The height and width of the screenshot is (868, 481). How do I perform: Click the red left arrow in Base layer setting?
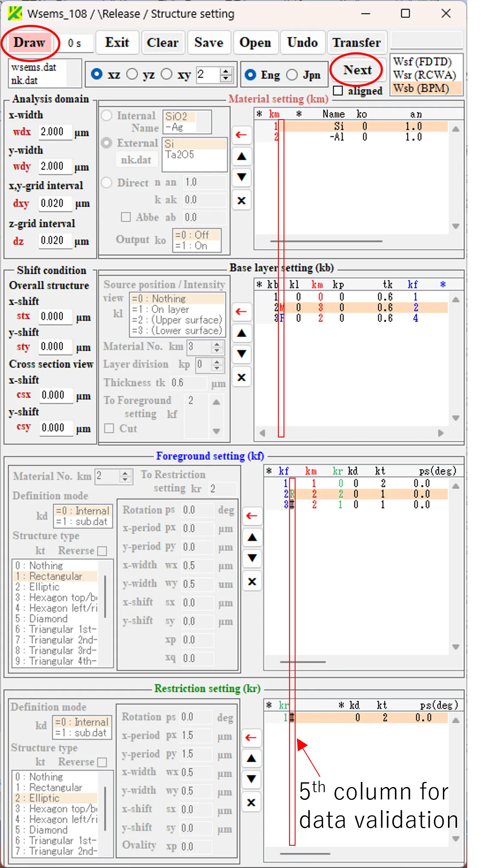point(241,311)
